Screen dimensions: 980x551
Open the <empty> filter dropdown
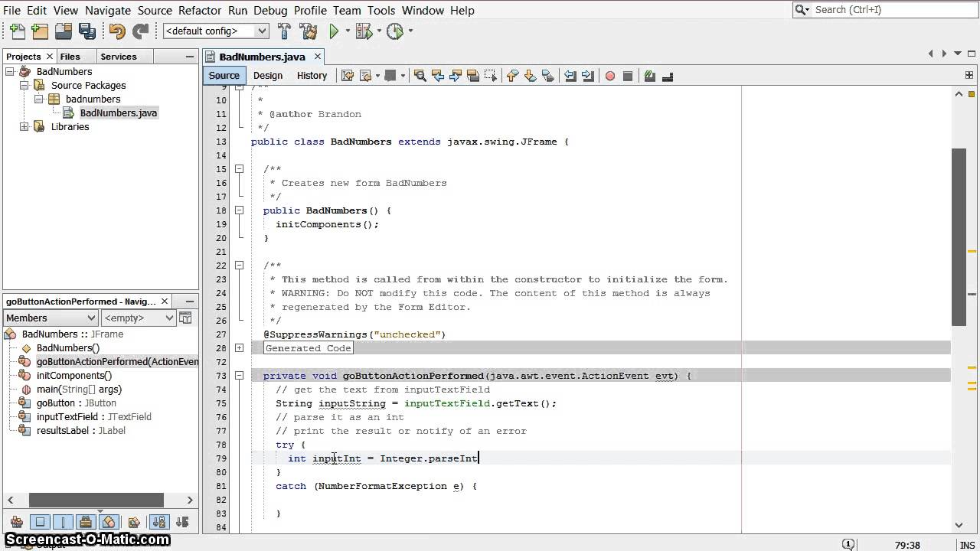coord(139,318)
